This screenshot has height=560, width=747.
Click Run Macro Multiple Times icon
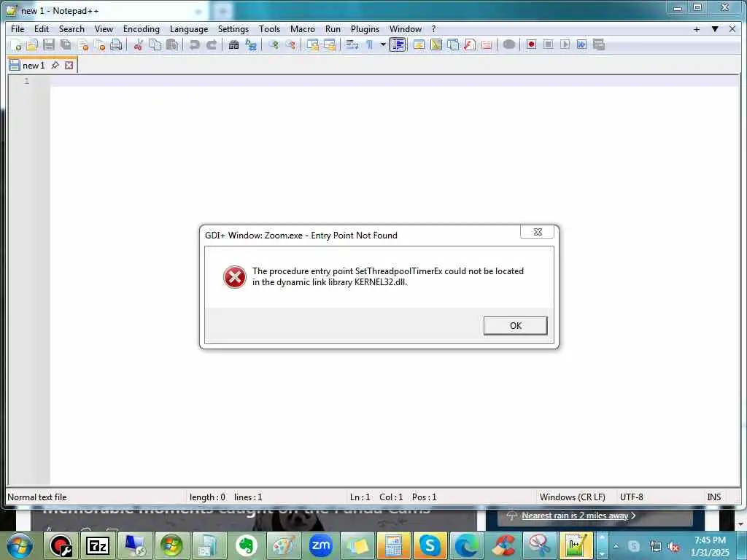coord(581,44)
